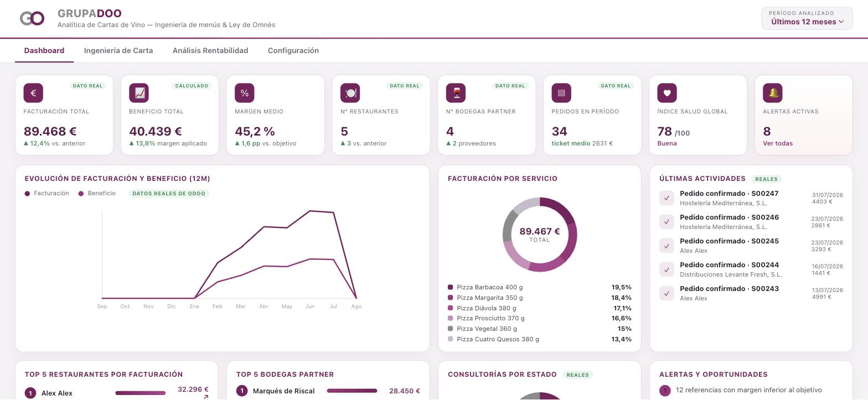
Task: Open the Período Analizado dropdown
Action: [x=807, y=18]
